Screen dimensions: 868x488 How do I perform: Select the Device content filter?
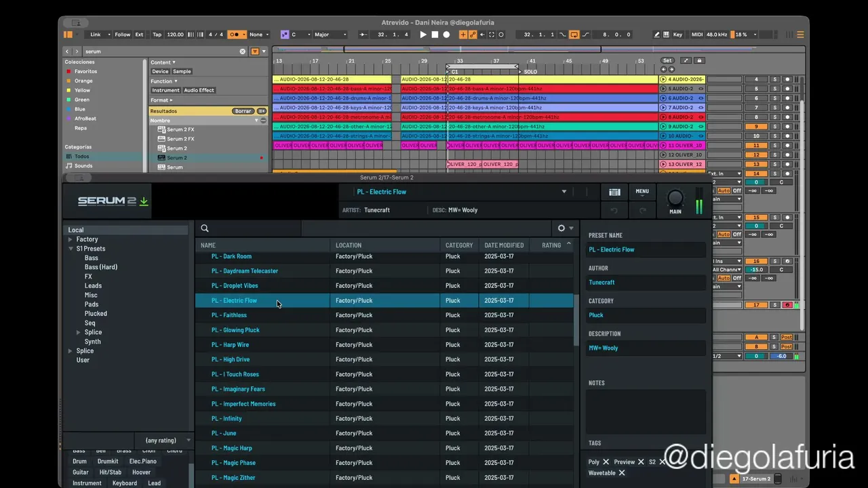point(160,71)
